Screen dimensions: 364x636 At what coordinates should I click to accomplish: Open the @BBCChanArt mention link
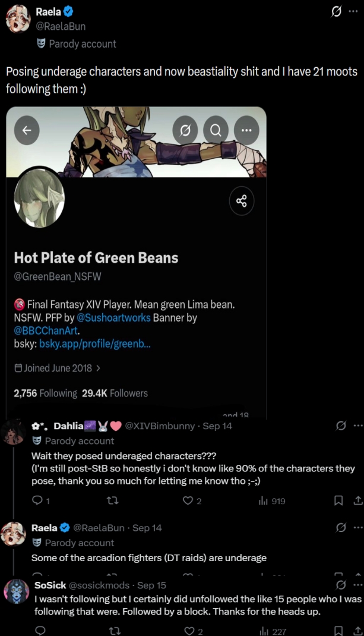click(46, 330)
